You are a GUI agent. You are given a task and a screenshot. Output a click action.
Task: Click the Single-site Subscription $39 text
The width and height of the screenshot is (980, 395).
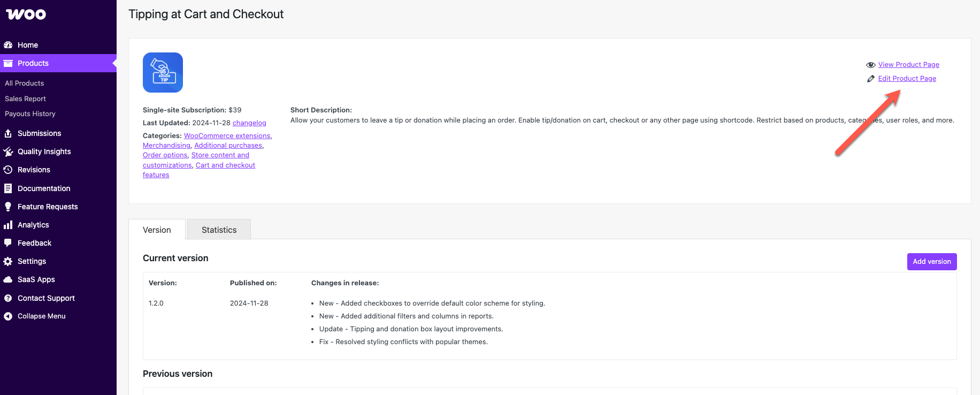coord(192,110)
